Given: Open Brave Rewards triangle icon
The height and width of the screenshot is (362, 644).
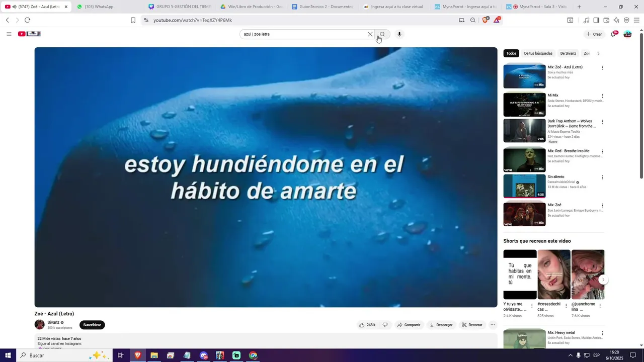Looking at the screenshot, I should [497, 20].
